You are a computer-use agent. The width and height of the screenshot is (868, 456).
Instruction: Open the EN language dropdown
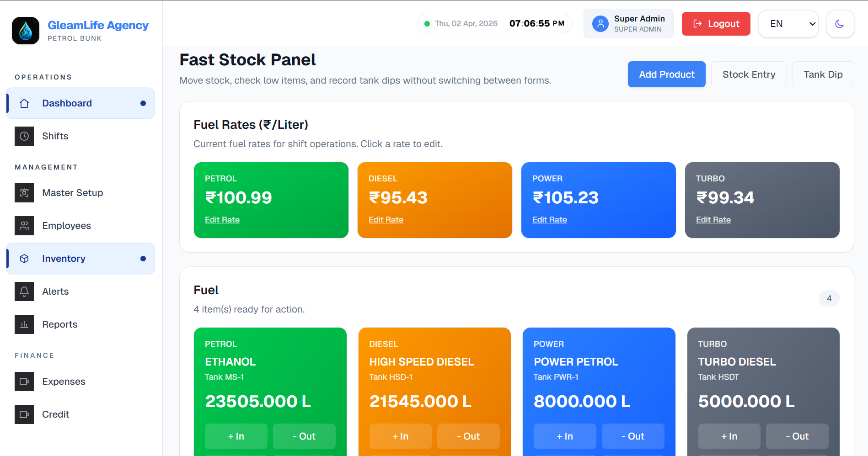(788, 24)
